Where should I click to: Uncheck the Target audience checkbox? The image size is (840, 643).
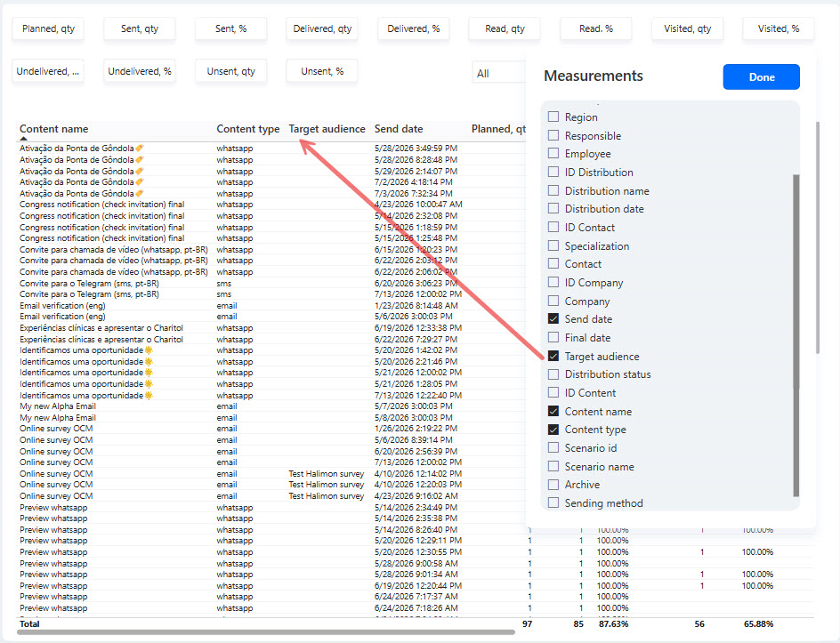point(553,356)
